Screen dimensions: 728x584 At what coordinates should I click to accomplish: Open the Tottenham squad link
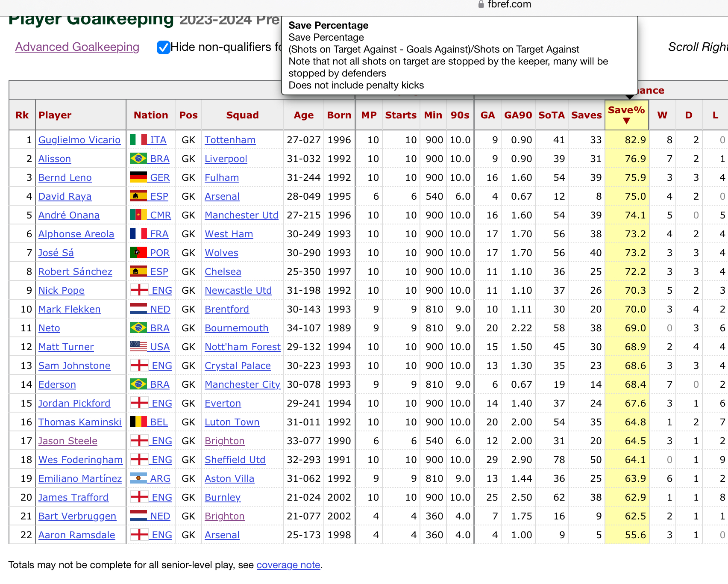click(x=230, y=140)
